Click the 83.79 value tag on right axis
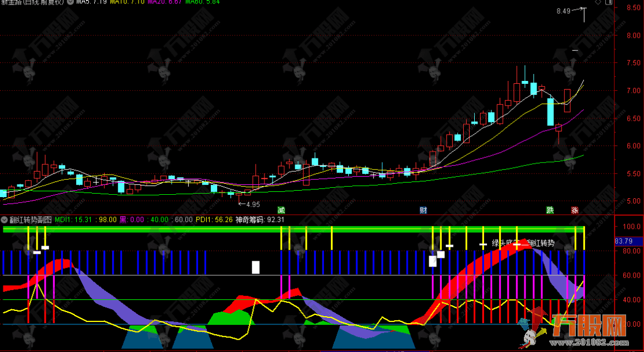 click(x=624, y=241)
